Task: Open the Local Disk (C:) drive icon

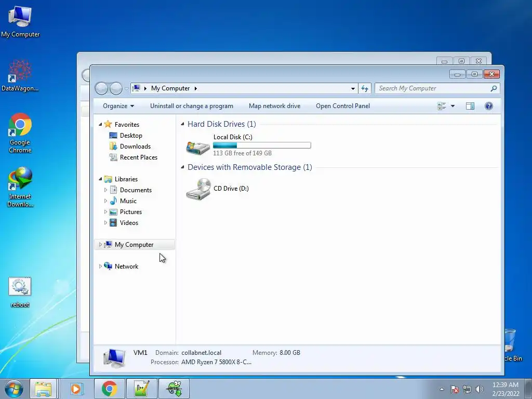Action: (x=198, y=147)
